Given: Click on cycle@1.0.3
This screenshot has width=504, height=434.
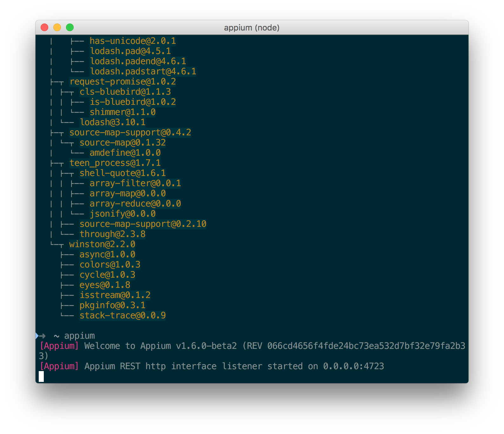Looking at the screenshot, I should pyautogui.click(x=108, y=275).
